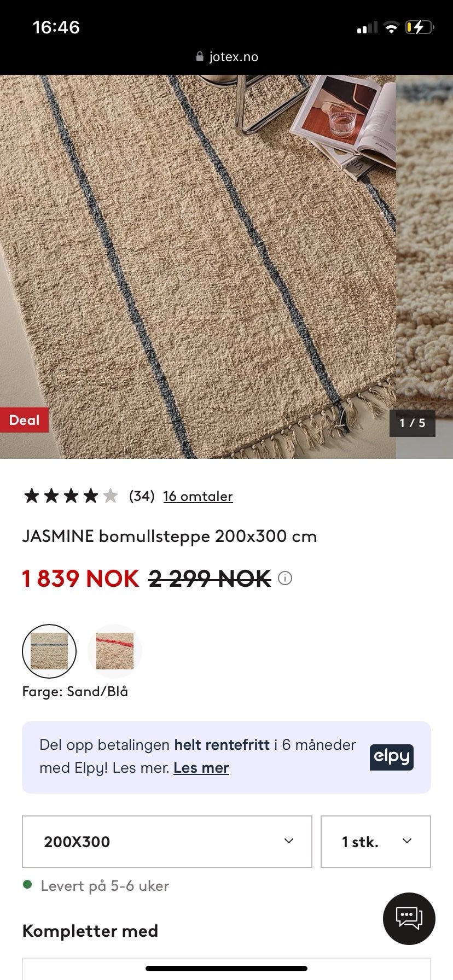Tap the battery charging status icon
This screenshot has width=453, height=980.
coord(419,27)
